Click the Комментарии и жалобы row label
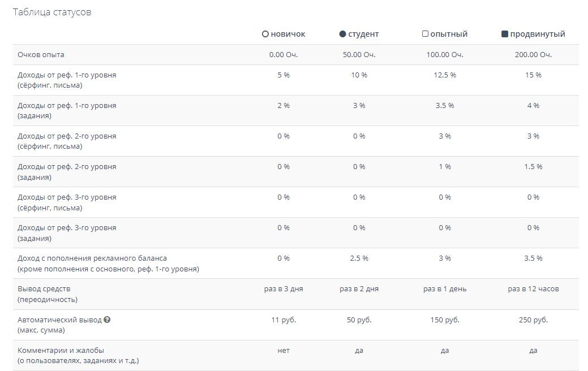The width and height of the screenshot is (588, 371). coord(61,350)
